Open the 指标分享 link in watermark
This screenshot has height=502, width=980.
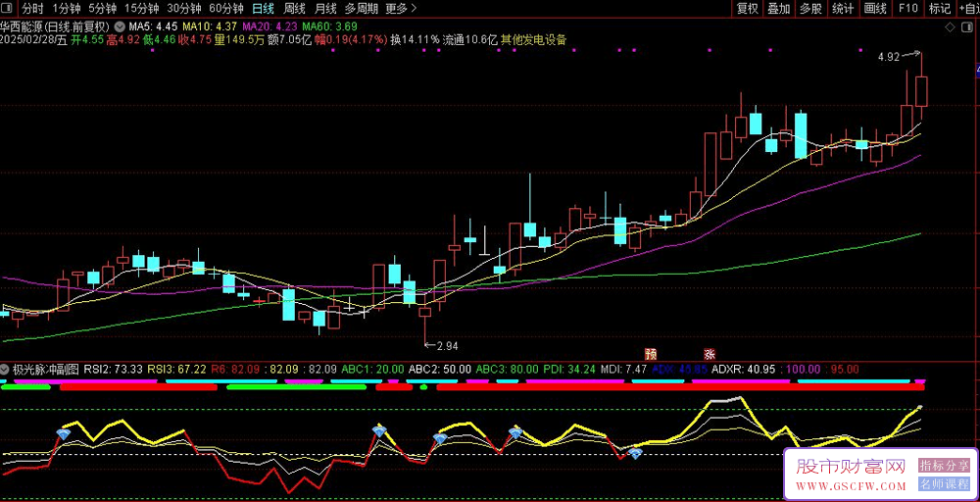944,466
